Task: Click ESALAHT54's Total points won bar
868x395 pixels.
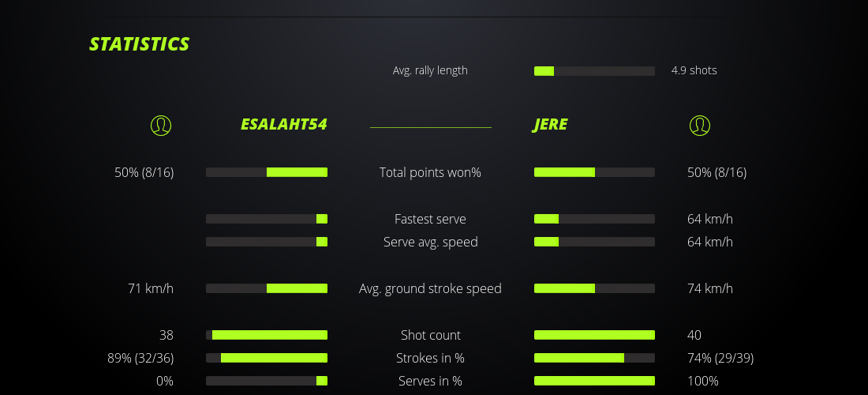Action: (x=267, y=172)
